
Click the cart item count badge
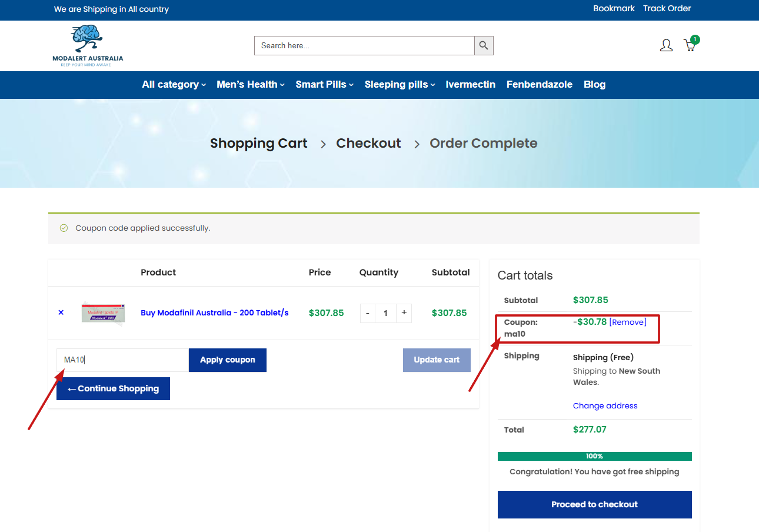click(x=695, y=39)
